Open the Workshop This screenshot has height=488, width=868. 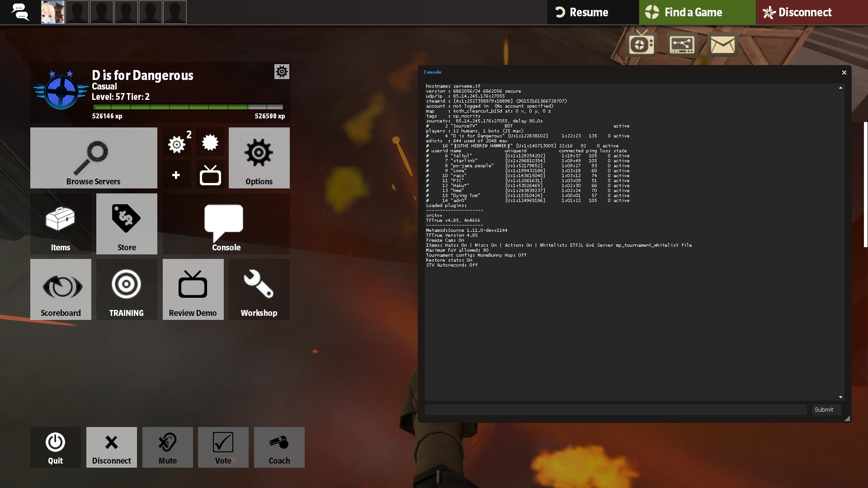[x=259, y=289]
